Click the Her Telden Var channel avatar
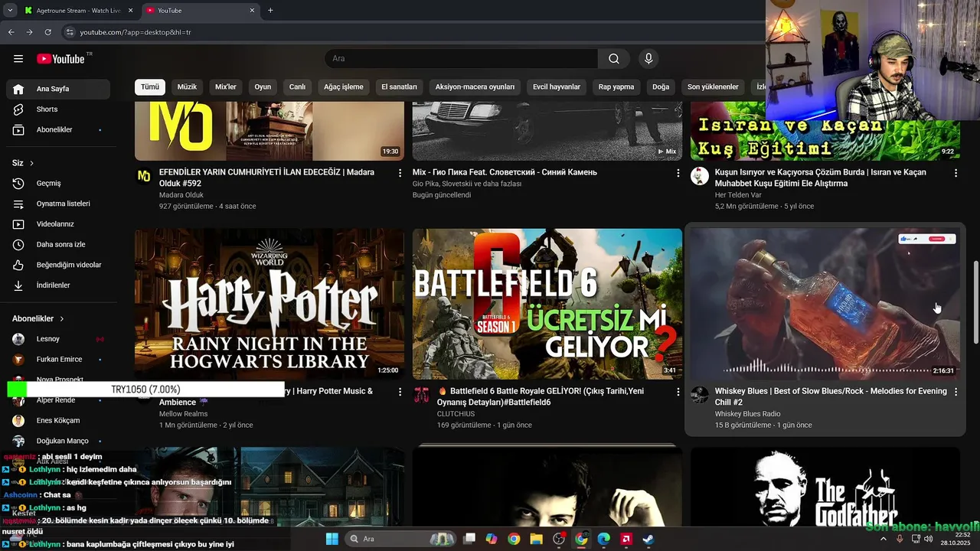 699,176
